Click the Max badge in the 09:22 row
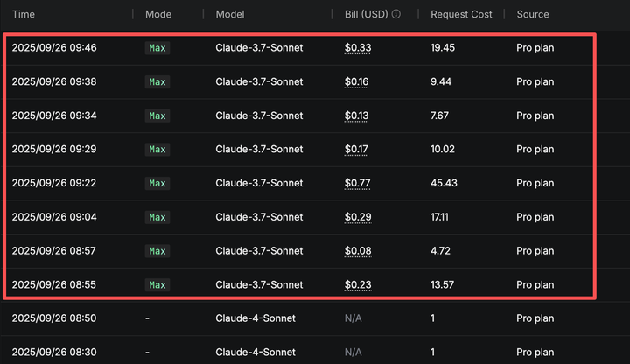Screen dimensions: 630x364 point(157,183)
